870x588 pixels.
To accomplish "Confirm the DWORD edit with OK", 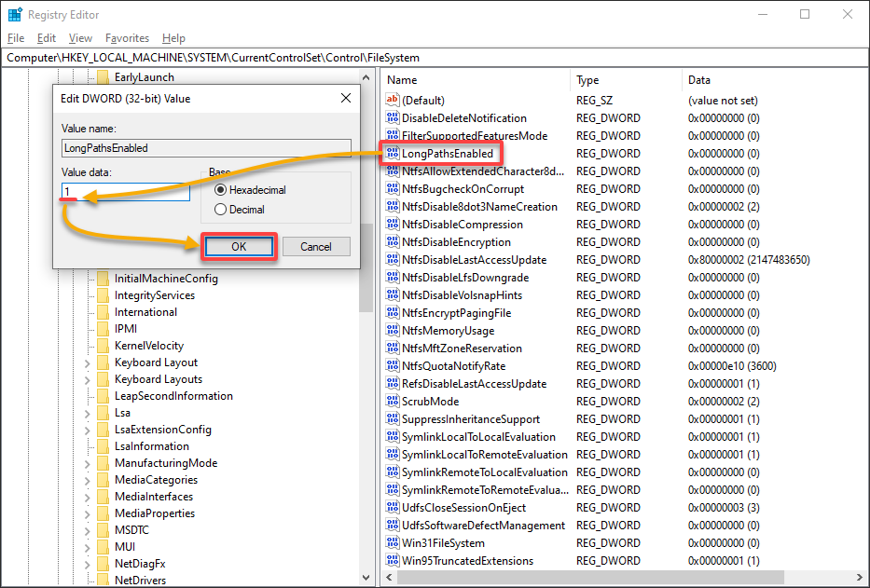I will [x=239, y=247].
